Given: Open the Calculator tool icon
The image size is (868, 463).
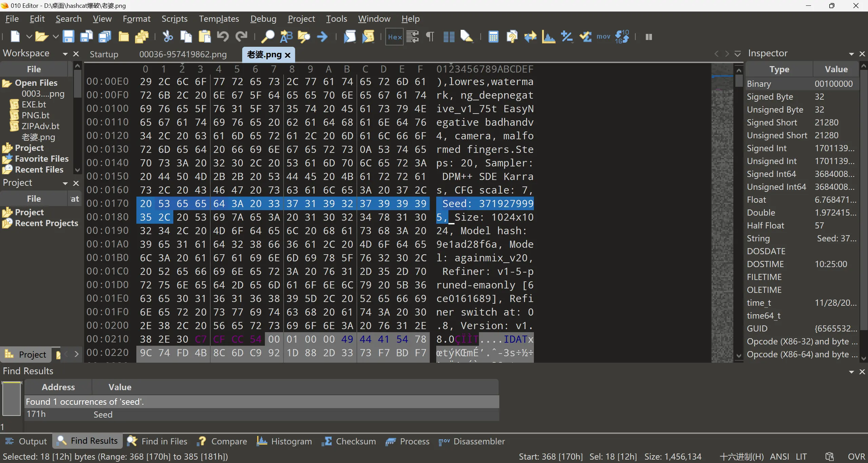Looking at the screenshot, I should pos(493,37).
